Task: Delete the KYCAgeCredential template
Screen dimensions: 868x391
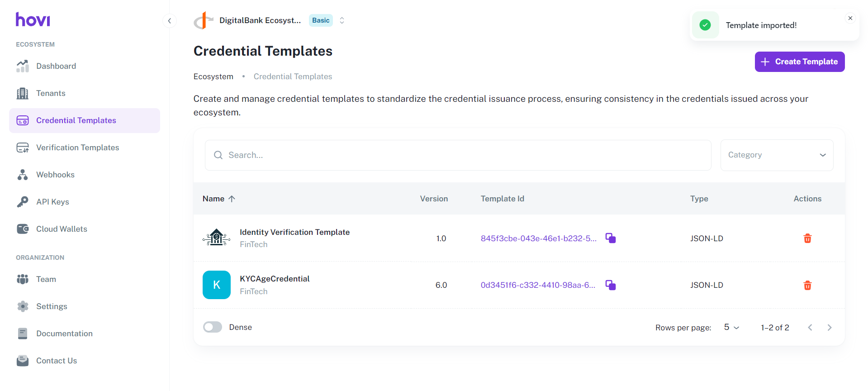Action: 807,285
